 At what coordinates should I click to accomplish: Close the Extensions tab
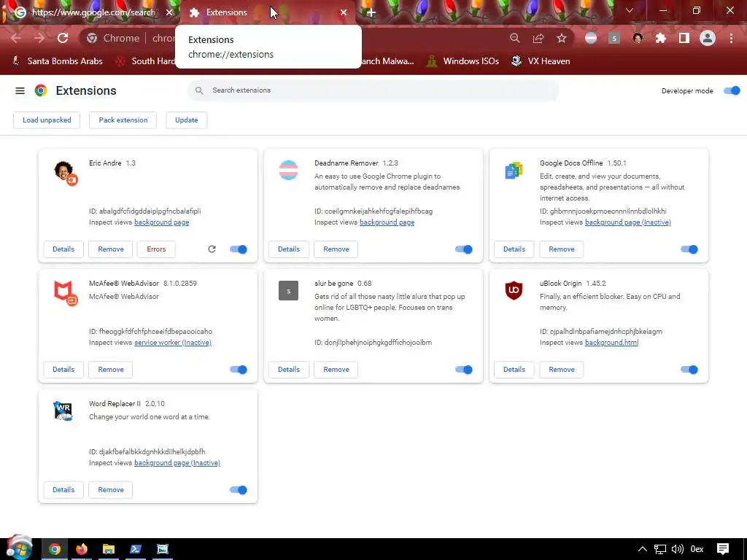(344, 12)
